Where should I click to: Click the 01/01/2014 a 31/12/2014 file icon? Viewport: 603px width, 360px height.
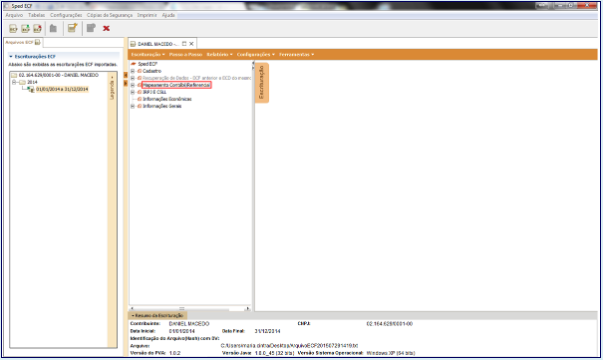click(x=31, y=89)
